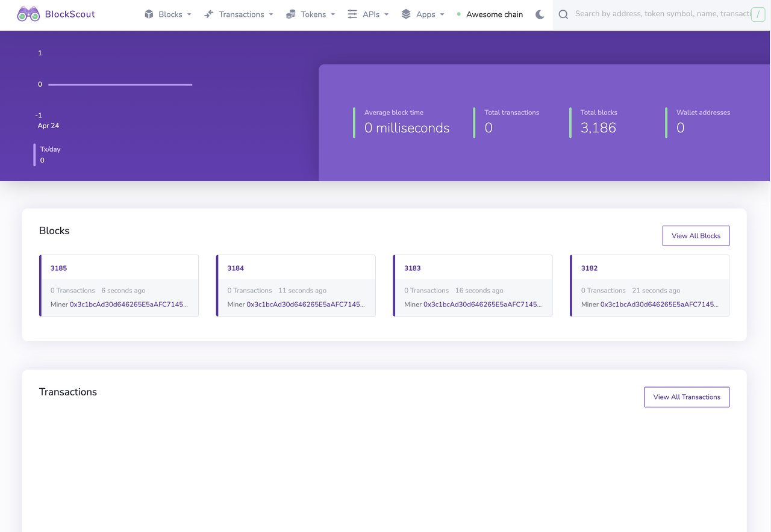The image size is (771, 532).
Task: Click the slash shortcut key badge
Action: [x=758, y=14]
